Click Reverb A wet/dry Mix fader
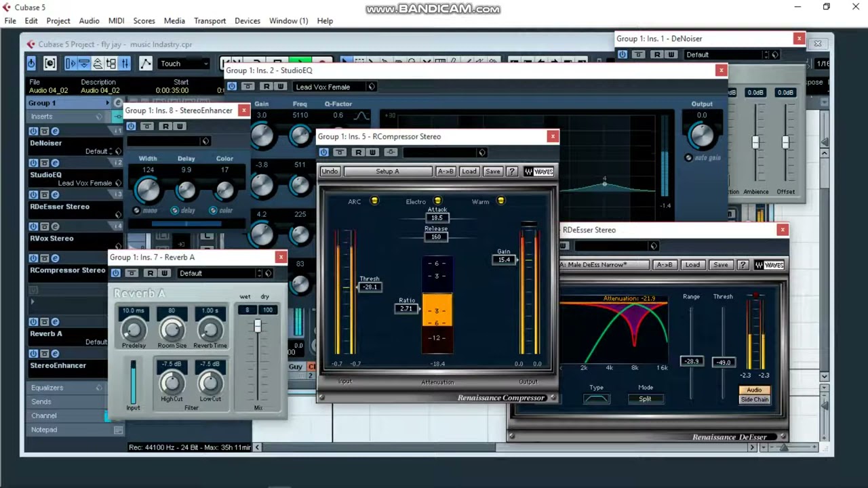This screenshot has width=868, height=488. pyautogui.click(x=258, y=326)
